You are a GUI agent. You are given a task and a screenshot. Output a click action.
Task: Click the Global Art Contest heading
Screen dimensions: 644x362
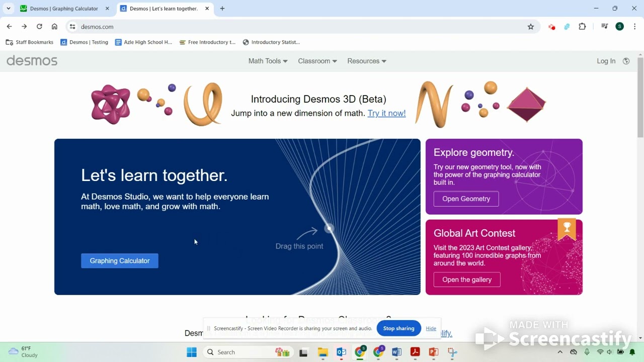coord(474,233)
